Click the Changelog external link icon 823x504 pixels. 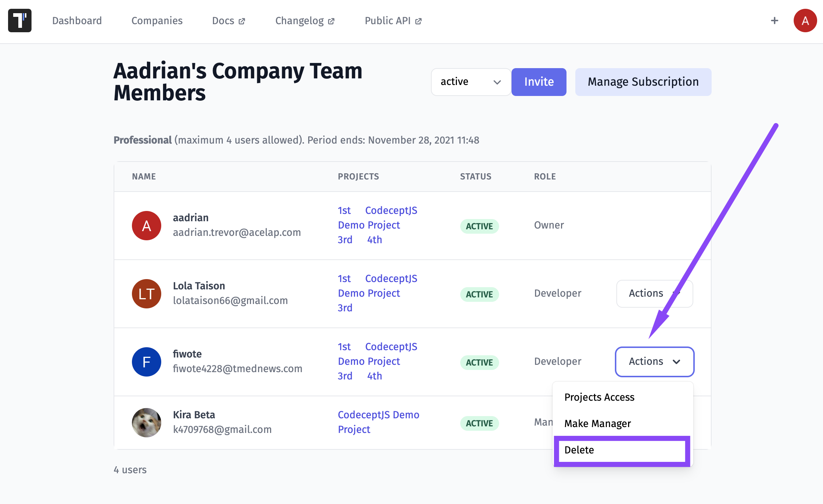click(331, 21)
